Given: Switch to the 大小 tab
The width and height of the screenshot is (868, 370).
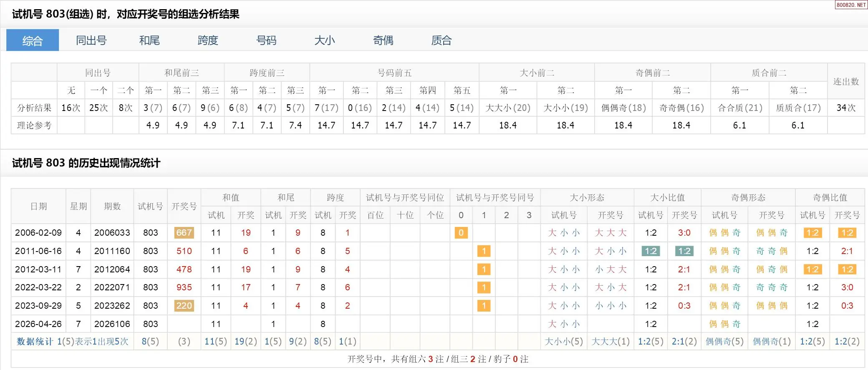Looking at the screenshot, I should 325,40.
